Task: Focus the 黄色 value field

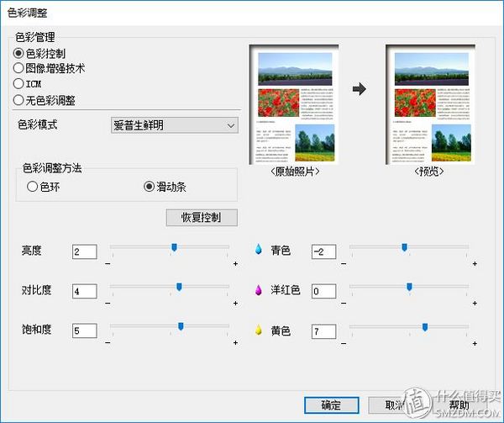Action: [324, 331]
